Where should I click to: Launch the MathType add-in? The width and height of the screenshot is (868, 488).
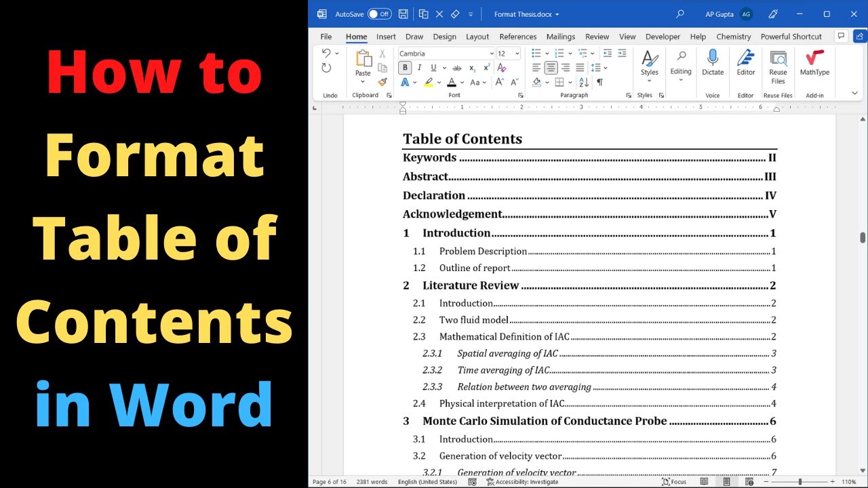point(814,63)
